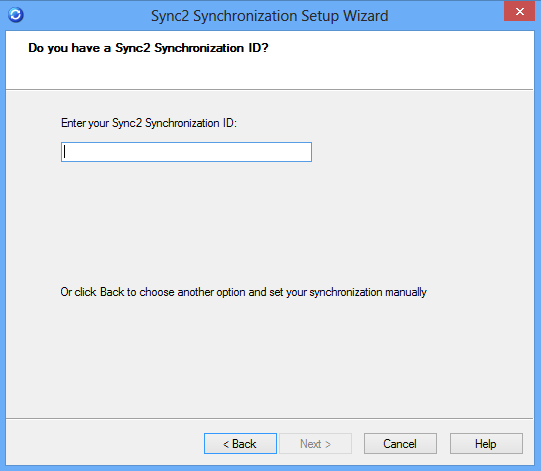Click the right end of the Synchronization ID field
The width and height of the screenshot is (541, 471).
(304, 152)
